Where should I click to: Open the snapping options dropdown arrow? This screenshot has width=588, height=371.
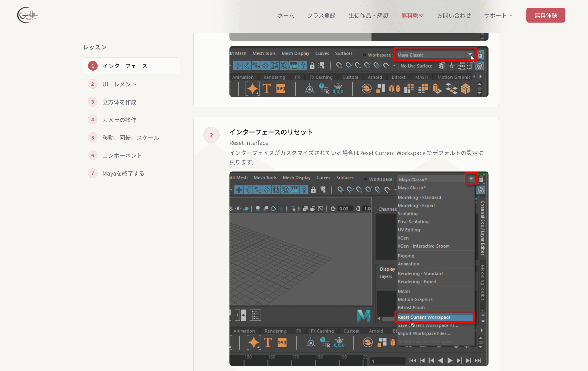click(x=394, y=65)
